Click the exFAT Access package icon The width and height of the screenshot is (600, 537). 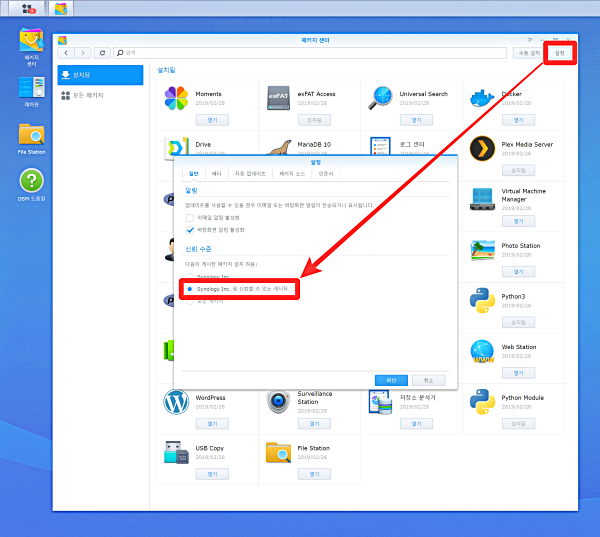278,98
